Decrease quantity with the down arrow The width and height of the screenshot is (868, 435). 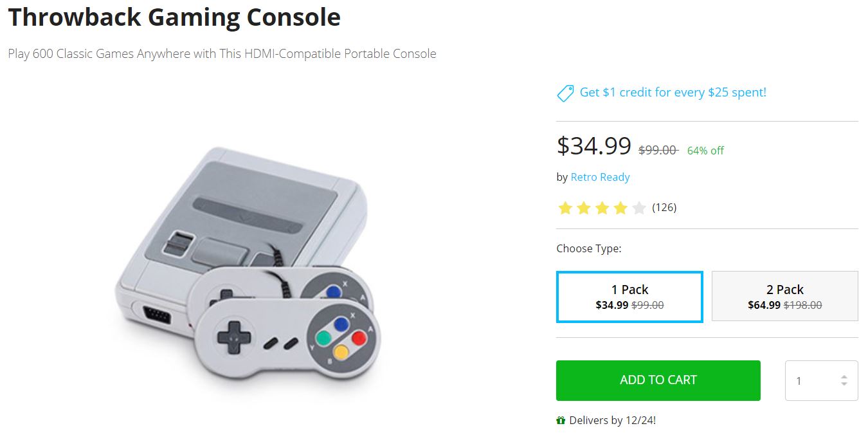point(844,385)
